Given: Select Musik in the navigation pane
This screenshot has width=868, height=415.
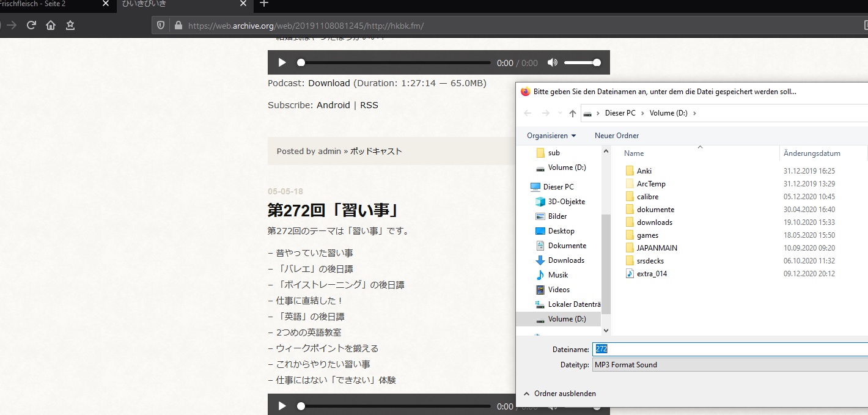Looking at the screenshot, I should [557, 275].
